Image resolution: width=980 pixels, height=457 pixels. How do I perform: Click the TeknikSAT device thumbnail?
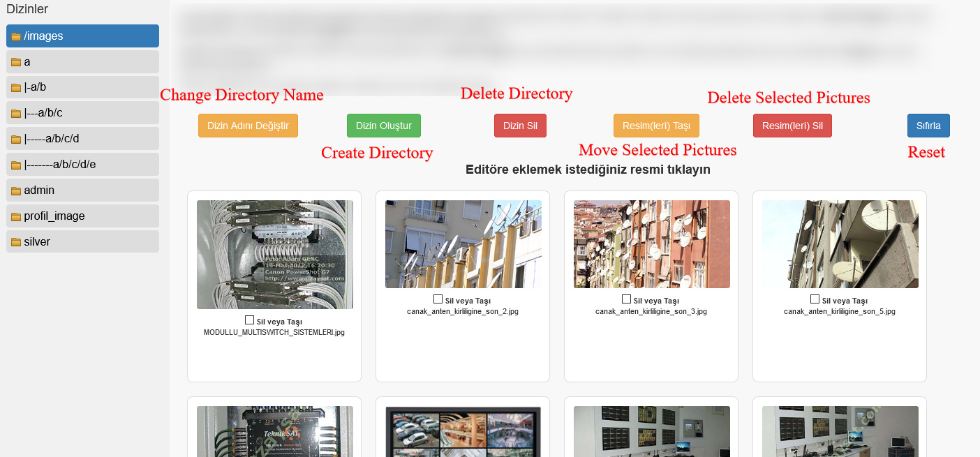click(275, 431)
